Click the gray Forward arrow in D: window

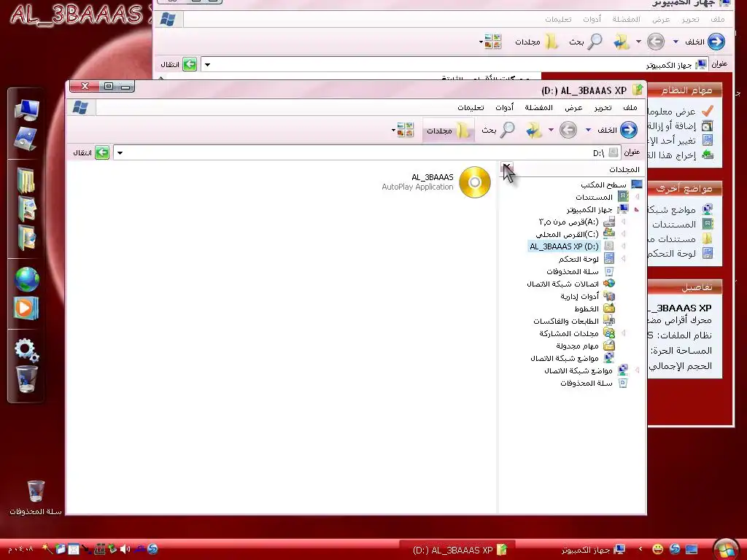(568, 130)
